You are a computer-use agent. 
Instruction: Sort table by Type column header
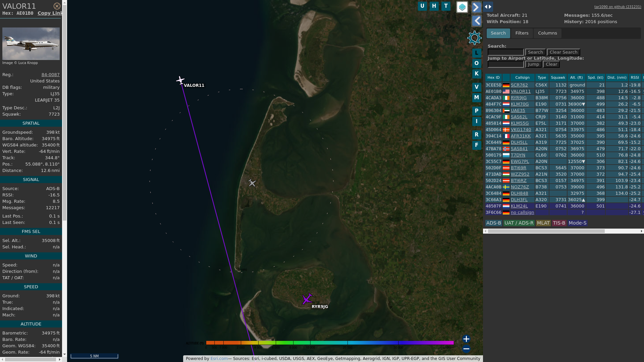542,77
